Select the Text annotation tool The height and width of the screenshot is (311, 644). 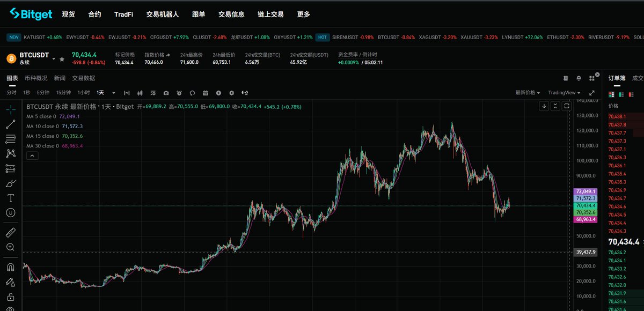[x=10, y=197]
